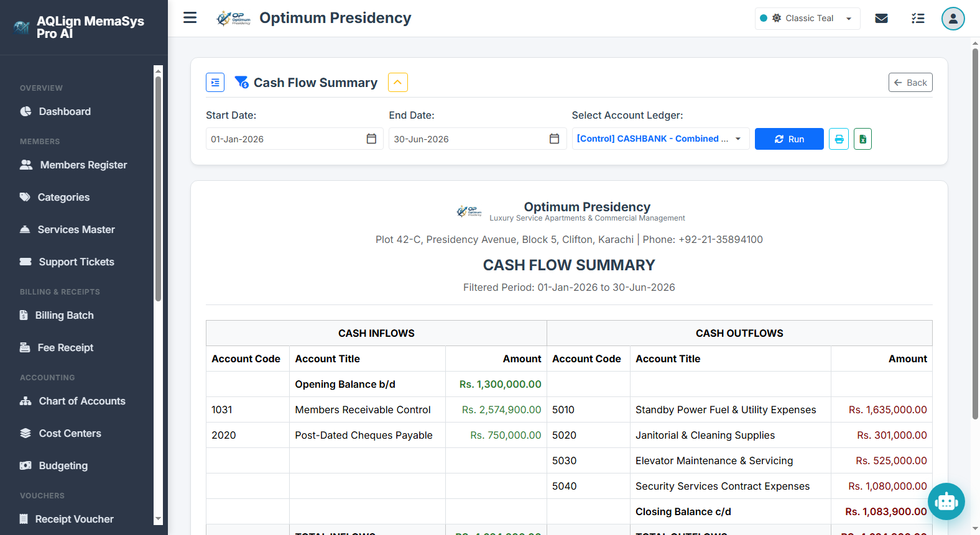Click the Receipt Voucher icon
The width and height of the screenshot is (980, 535).
[x=24, y=519]
